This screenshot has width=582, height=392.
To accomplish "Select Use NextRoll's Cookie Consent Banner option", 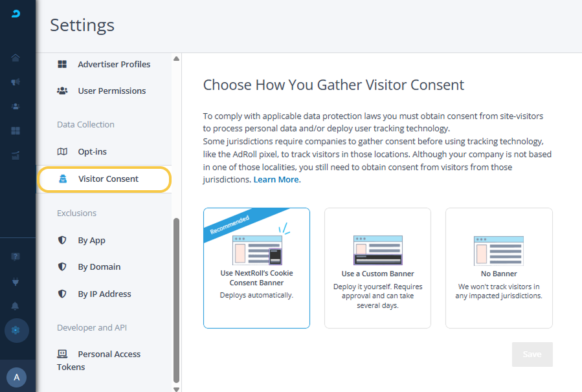I will click(x=256, y=268).
